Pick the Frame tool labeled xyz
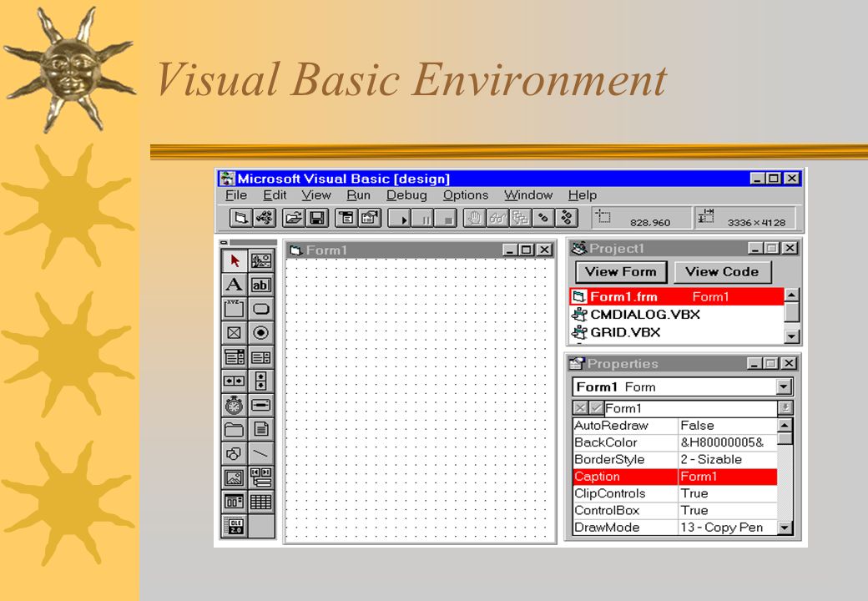Screen dimensions: 868x601 (235, 309)
